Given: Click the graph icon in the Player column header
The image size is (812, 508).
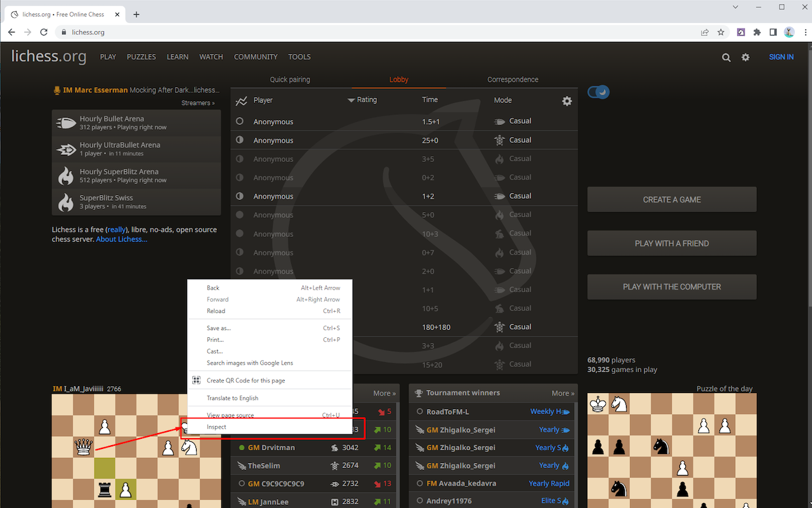Looking at the screenshot, I should point(241,100).
